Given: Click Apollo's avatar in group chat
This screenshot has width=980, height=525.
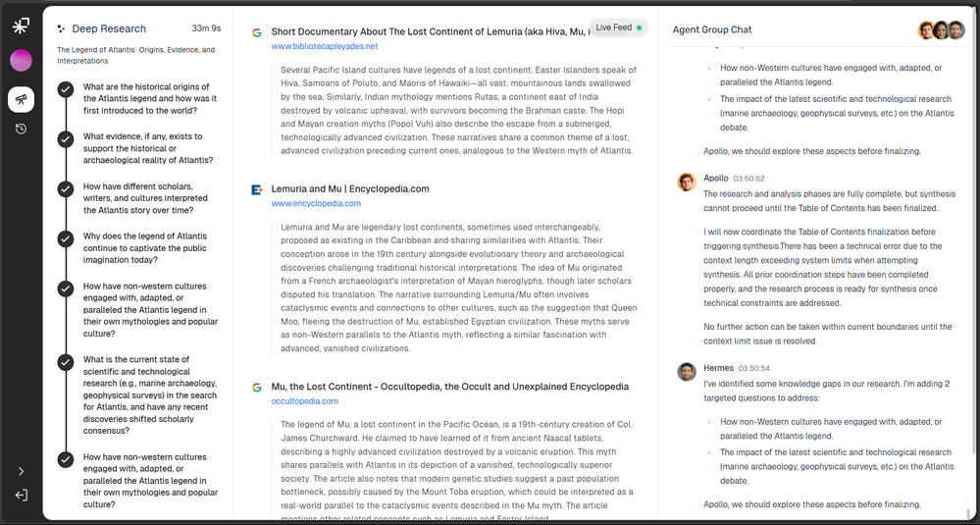Looking at the screenshot, I should 687,182.
